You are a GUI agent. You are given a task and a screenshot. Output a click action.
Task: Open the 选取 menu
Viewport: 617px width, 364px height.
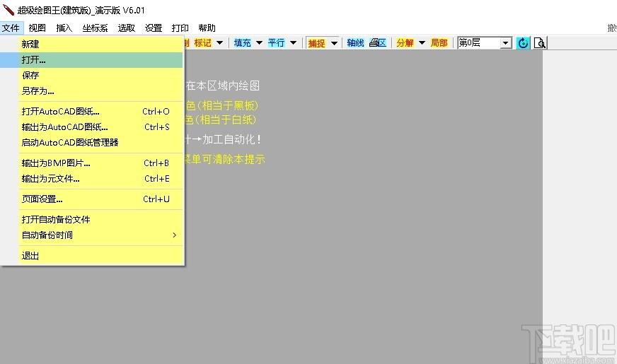(127, 28)
